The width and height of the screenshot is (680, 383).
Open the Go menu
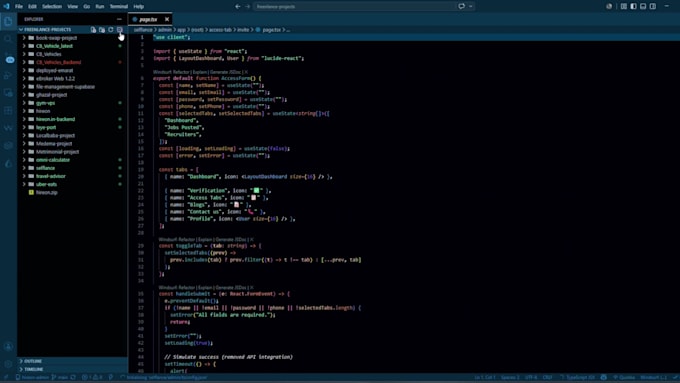click(x=87, y=7)
